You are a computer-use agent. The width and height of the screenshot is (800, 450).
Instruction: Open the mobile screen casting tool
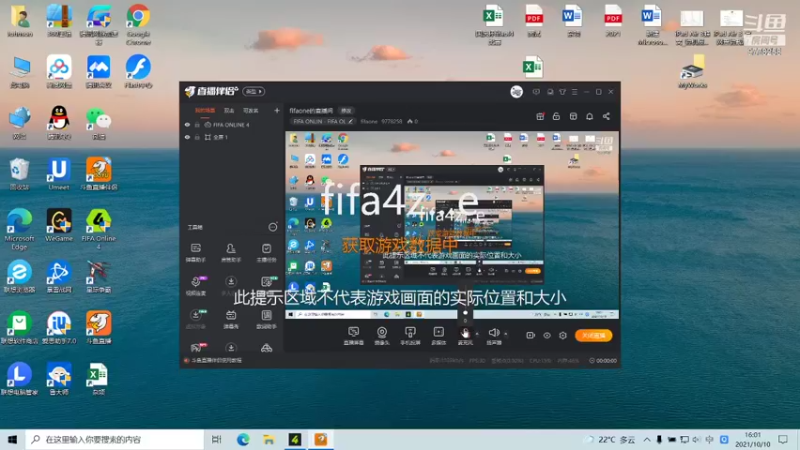[x=410, y=336]
